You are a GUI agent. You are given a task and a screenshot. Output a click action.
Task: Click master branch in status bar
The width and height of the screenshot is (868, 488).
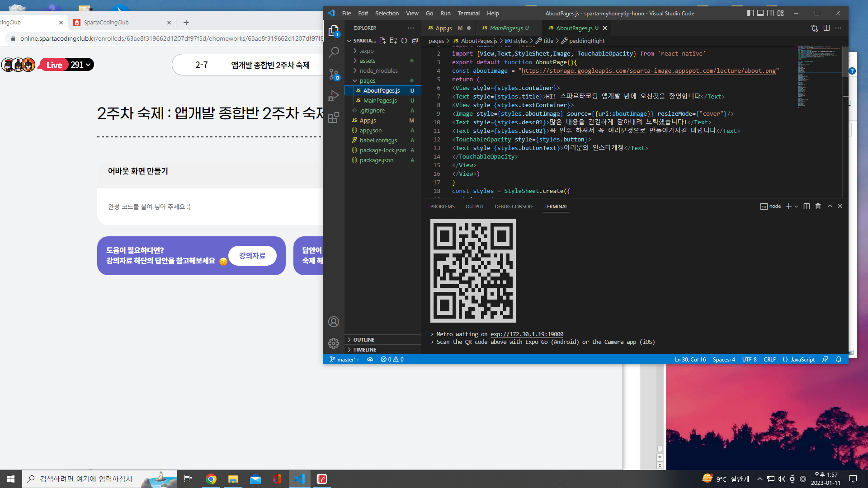pyautogui.click(x=344, y=359)
